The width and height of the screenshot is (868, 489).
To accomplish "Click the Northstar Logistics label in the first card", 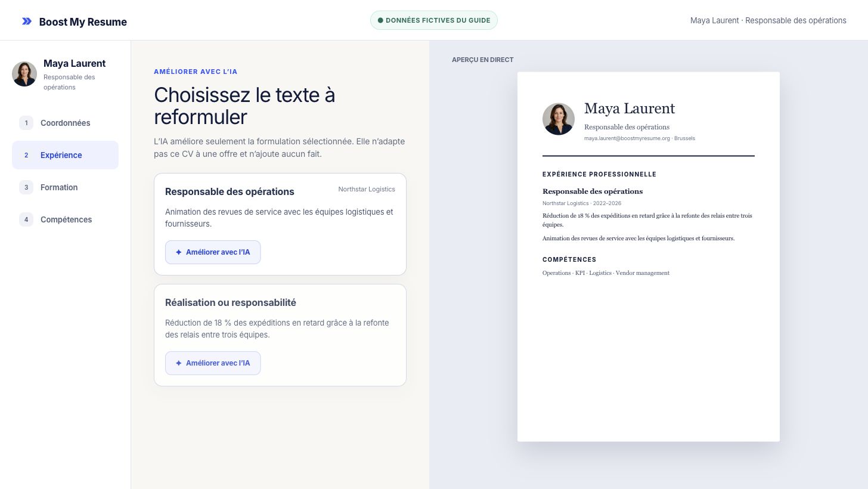I will pos(367,189).
